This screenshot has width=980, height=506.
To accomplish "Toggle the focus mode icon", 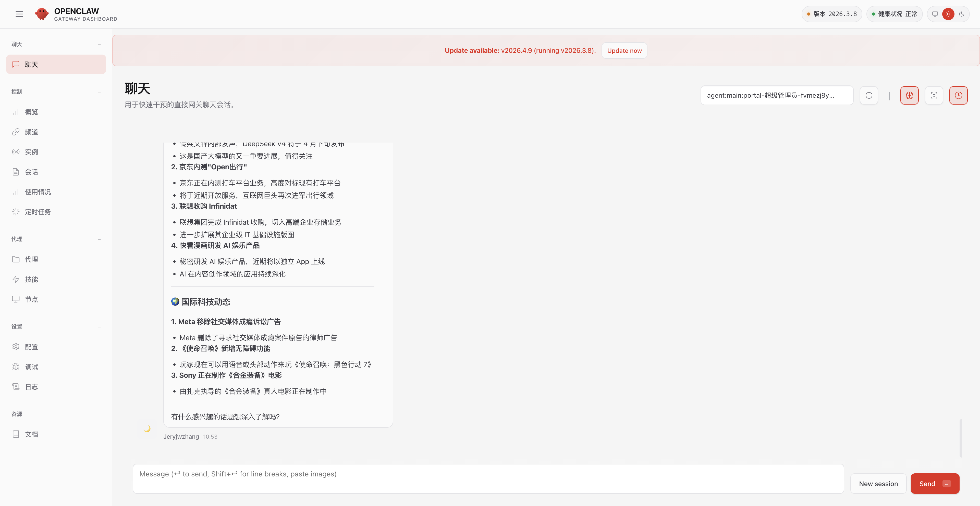I will [934, 95].
